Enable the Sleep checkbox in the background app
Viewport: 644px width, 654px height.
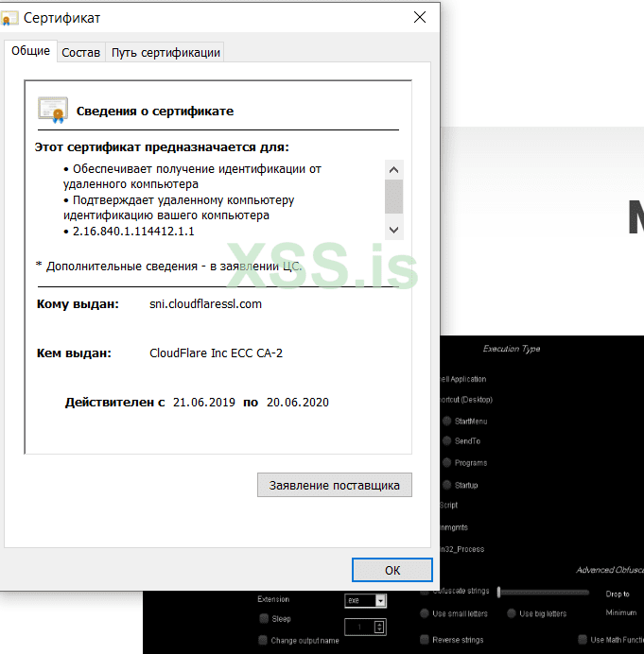(263, 618)
